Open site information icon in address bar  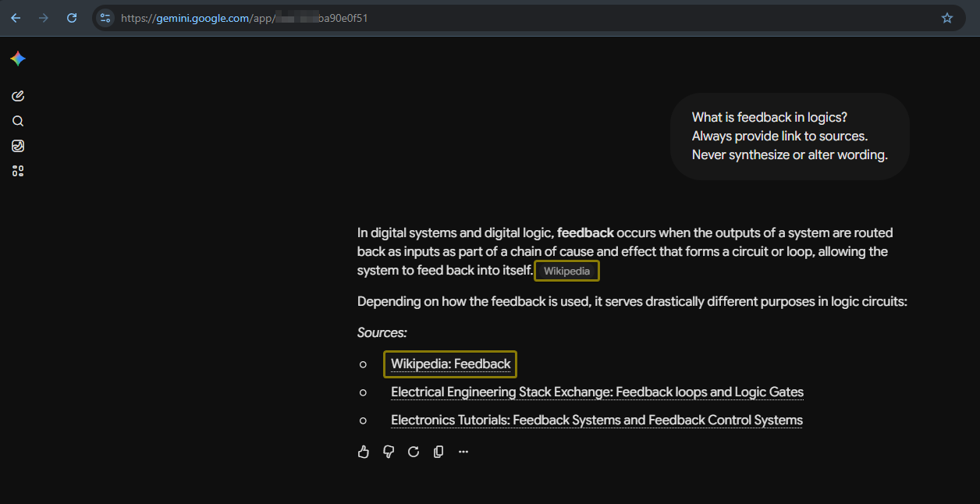tap(105, 18)
